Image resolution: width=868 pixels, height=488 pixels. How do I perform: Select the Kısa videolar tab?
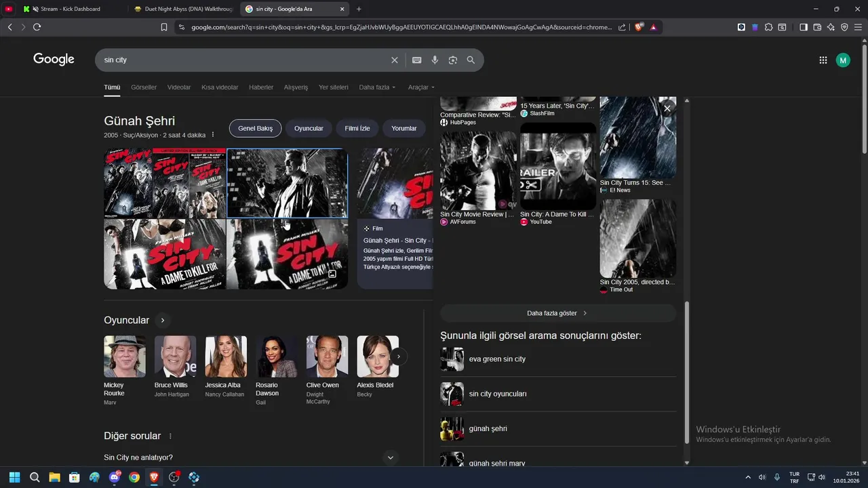click(220, 87)
